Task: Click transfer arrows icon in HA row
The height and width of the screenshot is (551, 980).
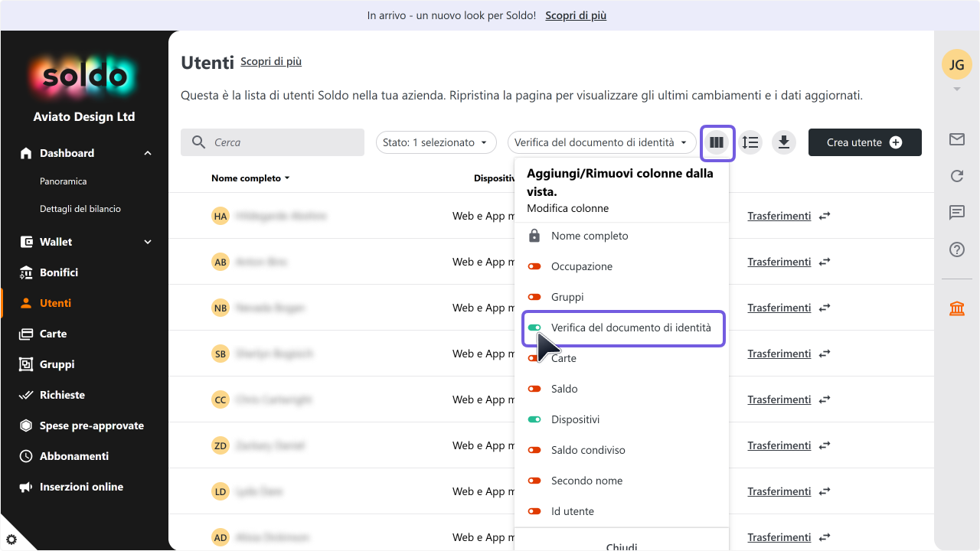Action: click(825, 216)
